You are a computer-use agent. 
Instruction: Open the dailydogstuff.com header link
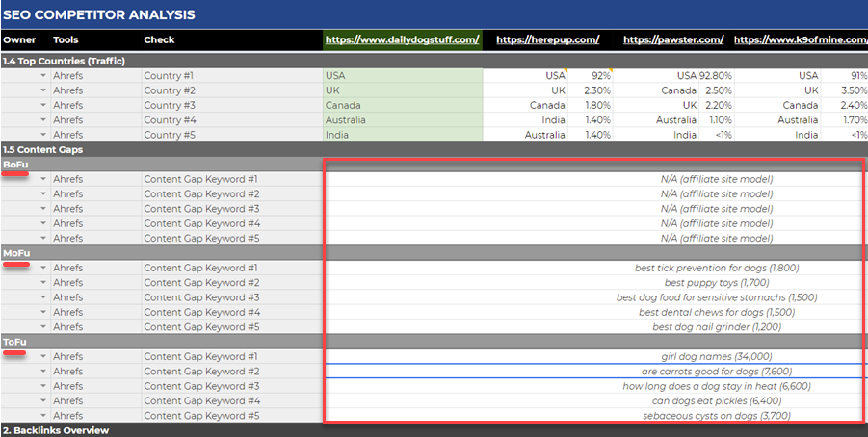[402, 39]
